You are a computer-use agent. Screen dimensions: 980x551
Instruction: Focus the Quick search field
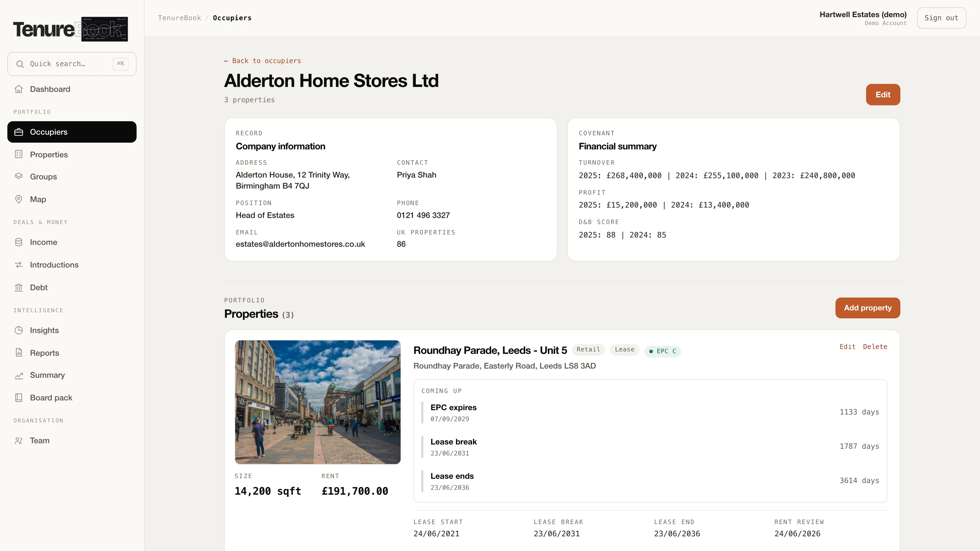click(72, 64)
